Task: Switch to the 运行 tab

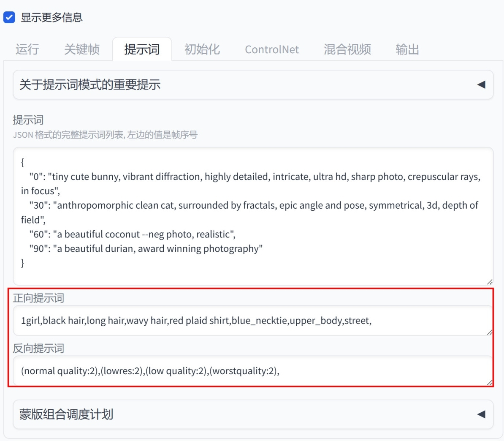Action: pos(27,49)
